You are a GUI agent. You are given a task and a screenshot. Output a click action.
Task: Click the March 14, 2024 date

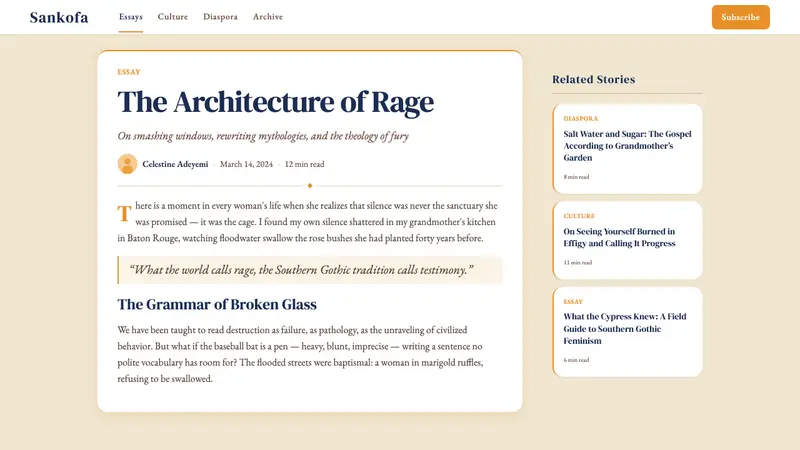click(x=246, y=164)
